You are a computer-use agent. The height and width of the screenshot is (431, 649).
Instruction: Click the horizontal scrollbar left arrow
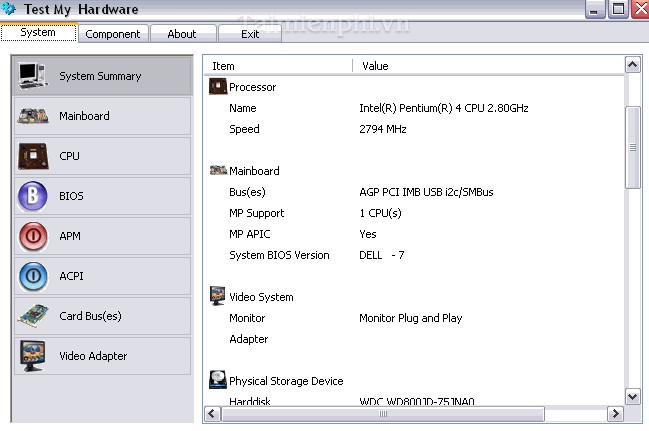(212, 414)
